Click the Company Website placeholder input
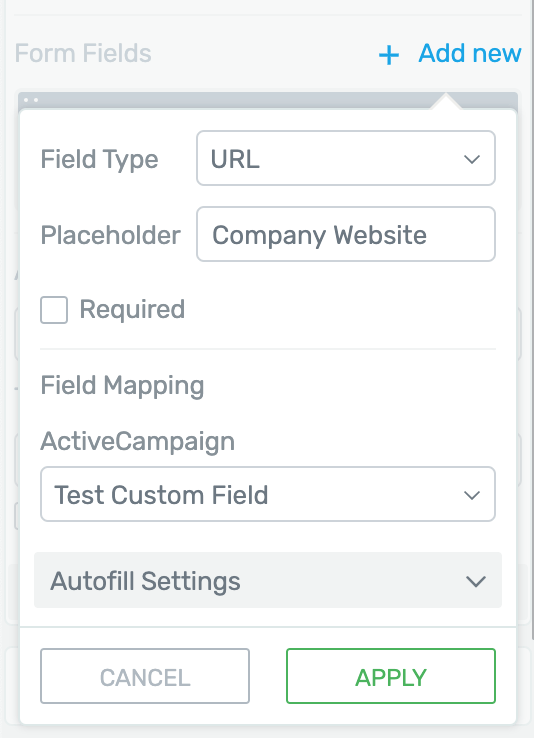The image size is (534, 738). pyautogui.click(x=346, y=234)
